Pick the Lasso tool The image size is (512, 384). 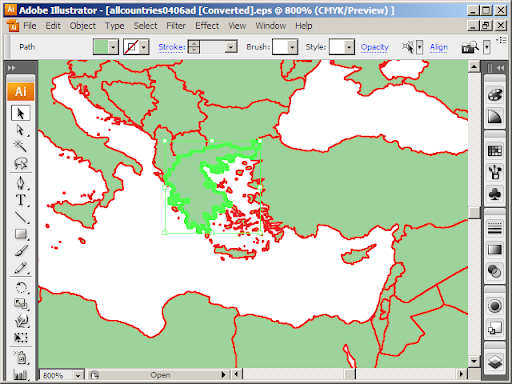21,163
